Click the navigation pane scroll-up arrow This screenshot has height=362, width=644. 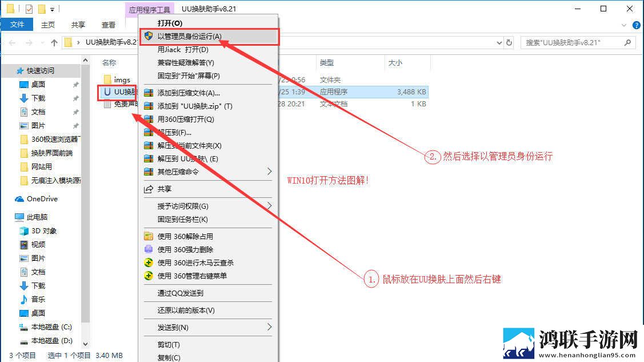(x=86, y=61)
